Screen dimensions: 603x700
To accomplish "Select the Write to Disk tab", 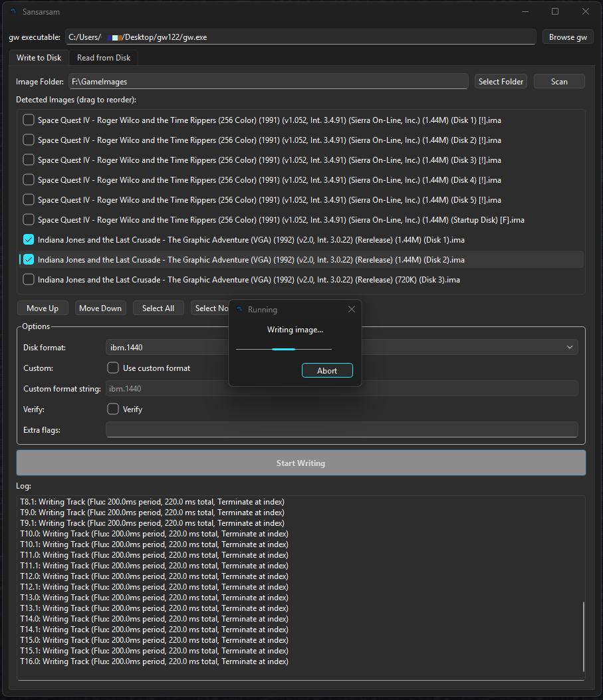I will [39, 58].
